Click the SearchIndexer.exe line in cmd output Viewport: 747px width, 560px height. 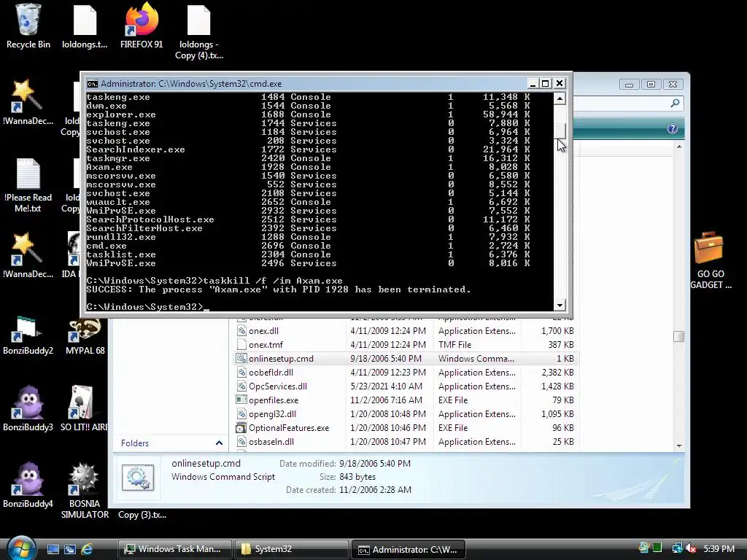pyautogui.click(x=308, y=149)
